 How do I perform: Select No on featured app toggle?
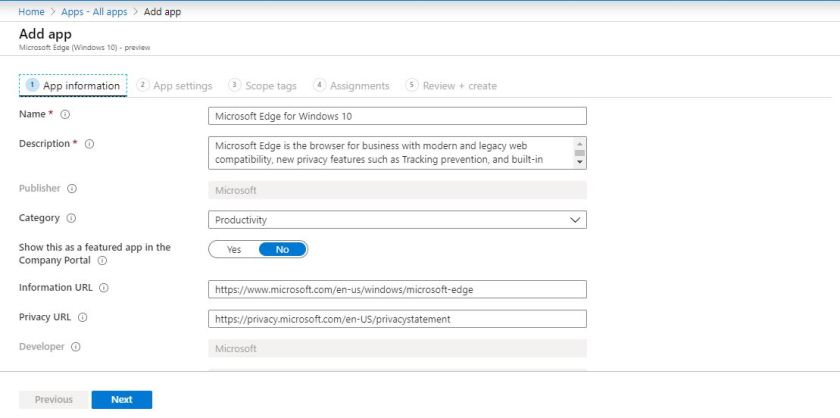click(282, 250)
